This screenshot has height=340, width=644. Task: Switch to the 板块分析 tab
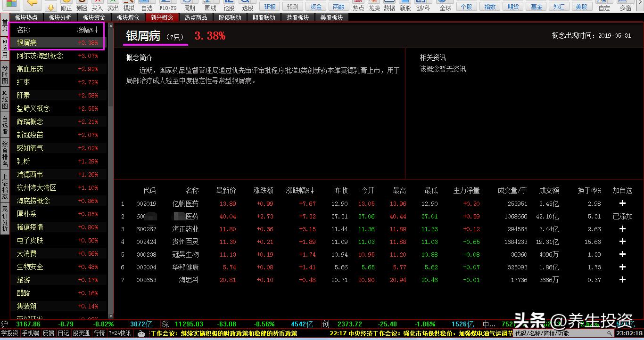[60, 17]
